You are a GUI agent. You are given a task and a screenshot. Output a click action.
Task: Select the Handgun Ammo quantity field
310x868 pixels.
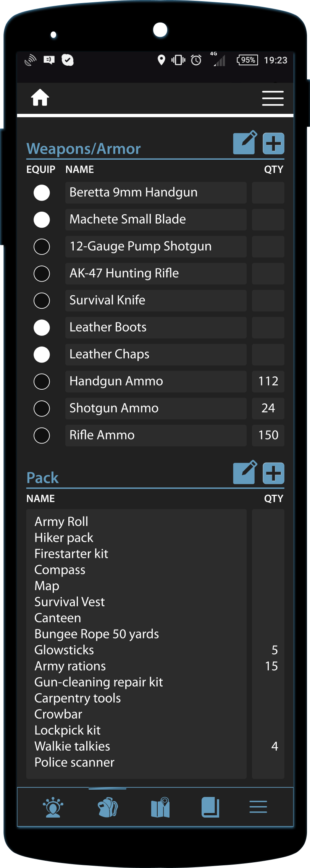click(x=268, y=381)
